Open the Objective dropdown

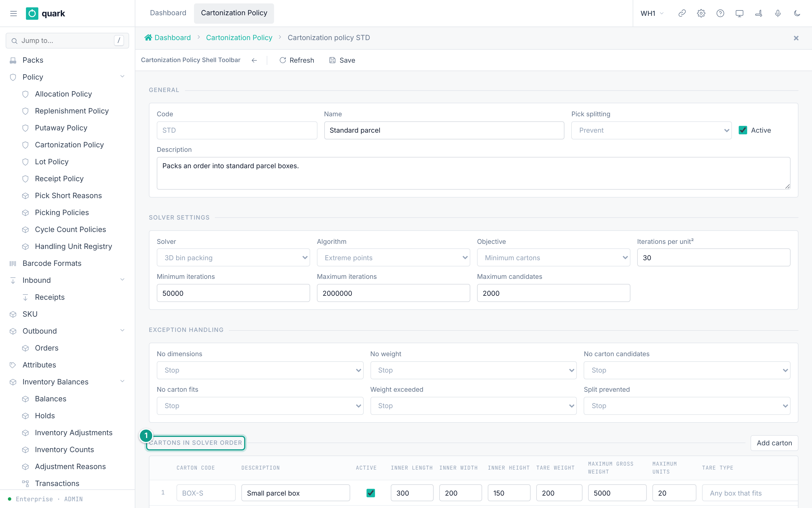553,258
